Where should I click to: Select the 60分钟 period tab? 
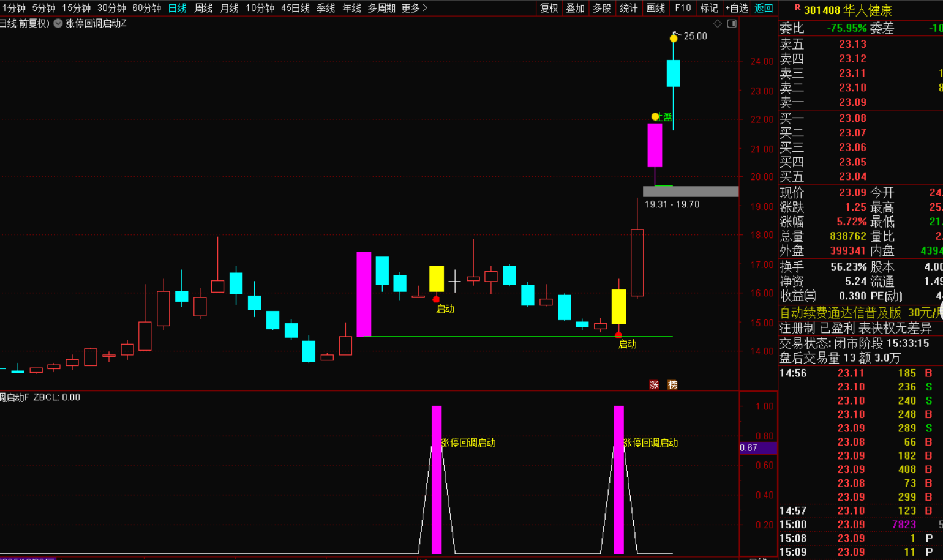click(x=146, y=8)
